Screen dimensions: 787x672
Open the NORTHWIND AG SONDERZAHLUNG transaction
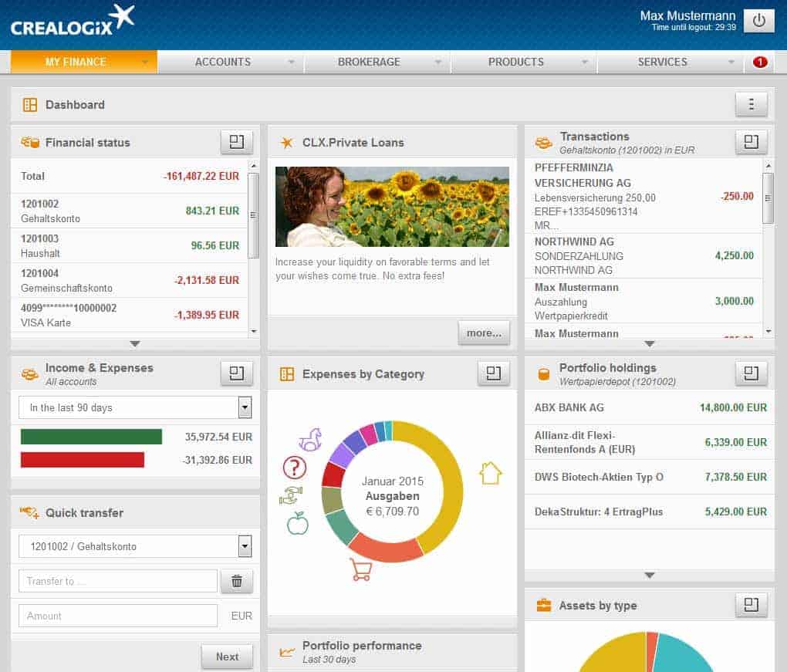click(x=643, y=255)
